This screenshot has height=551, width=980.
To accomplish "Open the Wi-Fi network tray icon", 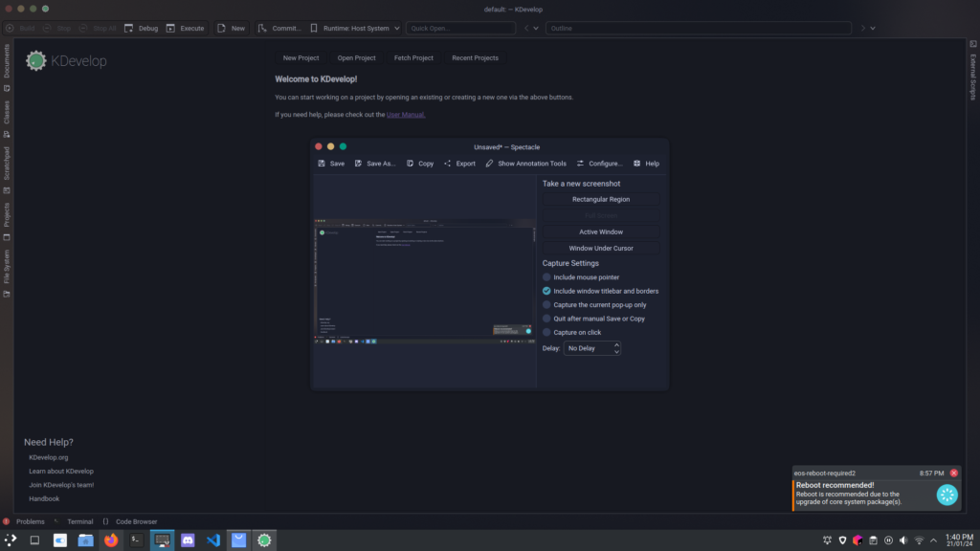I will click(x=919, y=540).
